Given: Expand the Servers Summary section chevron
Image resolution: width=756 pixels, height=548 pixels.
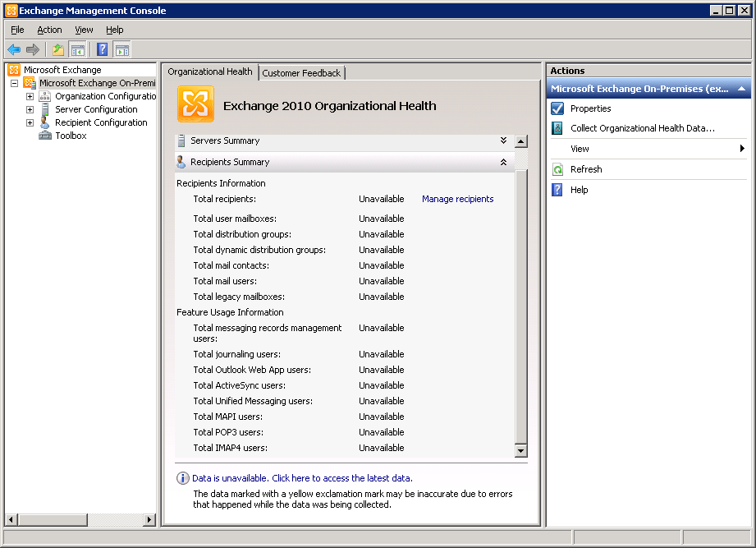Looking at the screenshot, I should [x=503, y=140].
